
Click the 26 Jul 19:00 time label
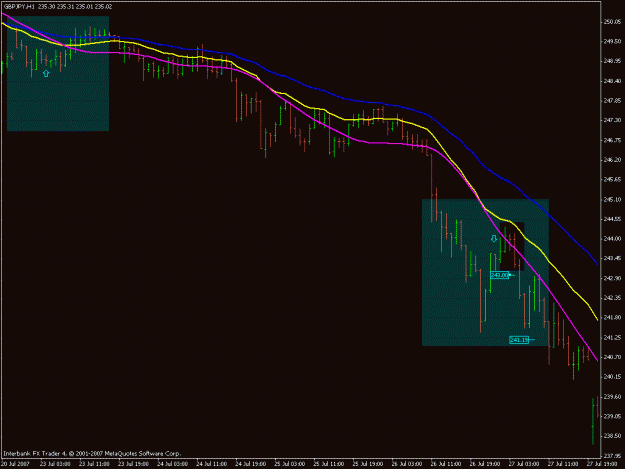pyautogui.click(x=485, y=464)
